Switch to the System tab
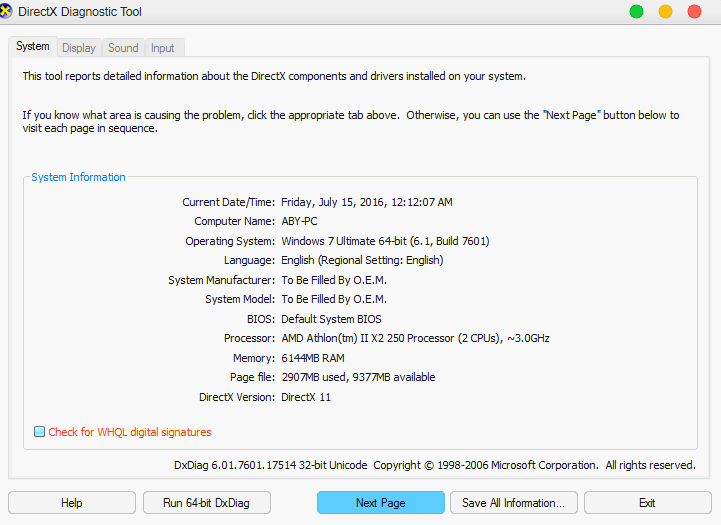Screen dimensions: 721x525 click(x=33, y=46)
